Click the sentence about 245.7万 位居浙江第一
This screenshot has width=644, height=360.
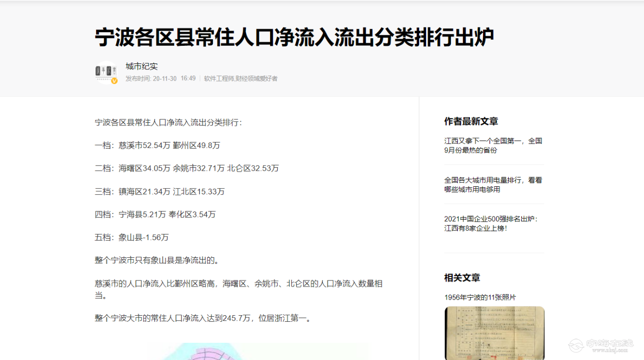[x=203, y=318]
